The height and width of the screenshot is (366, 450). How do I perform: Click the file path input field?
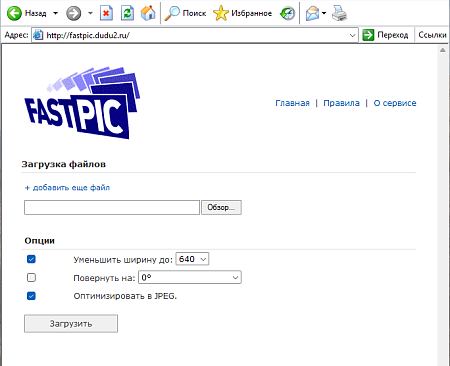[x=112, y=207]
